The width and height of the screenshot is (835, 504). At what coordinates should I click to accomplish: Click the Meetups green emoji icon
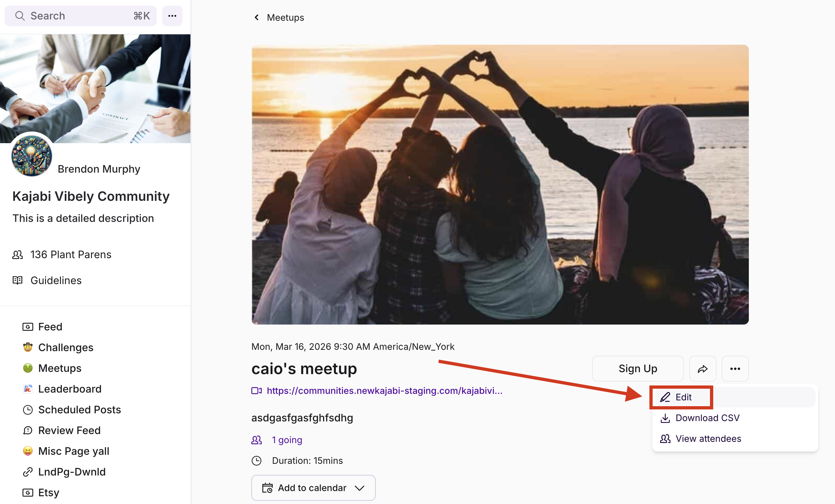click(x=28, y=368)
